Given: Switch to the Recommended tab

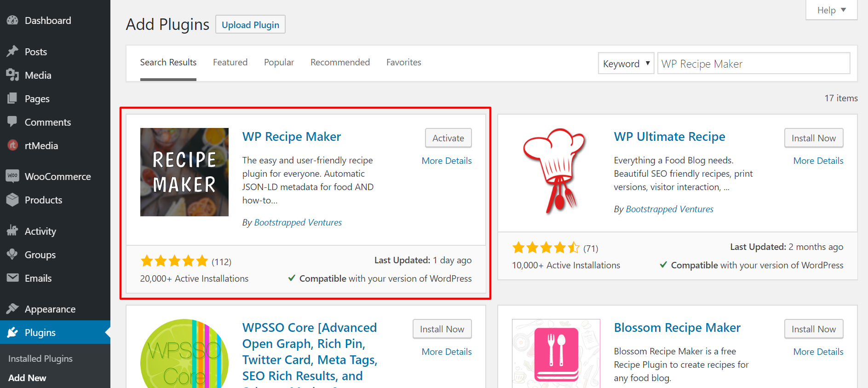Looking at the screenshot, I should (340, 62).
